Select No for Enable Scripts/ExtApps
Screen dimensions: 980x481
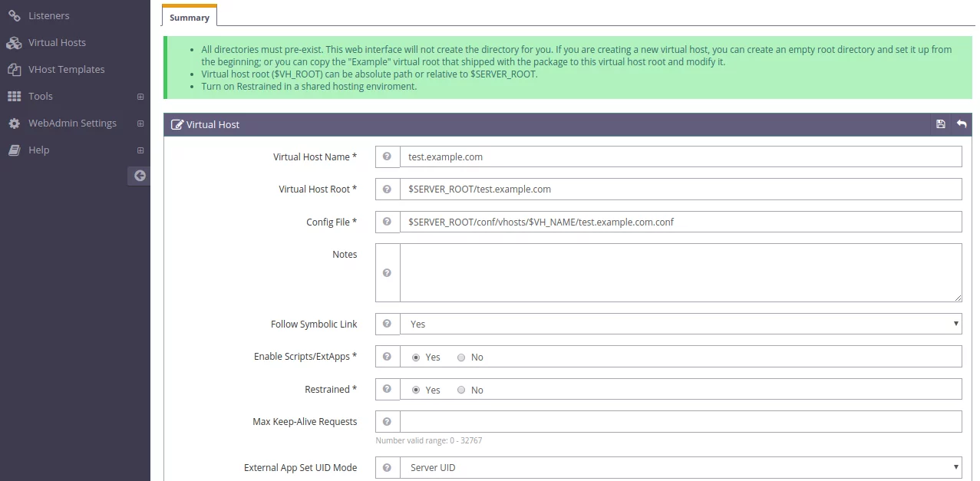tap(461, 357)
